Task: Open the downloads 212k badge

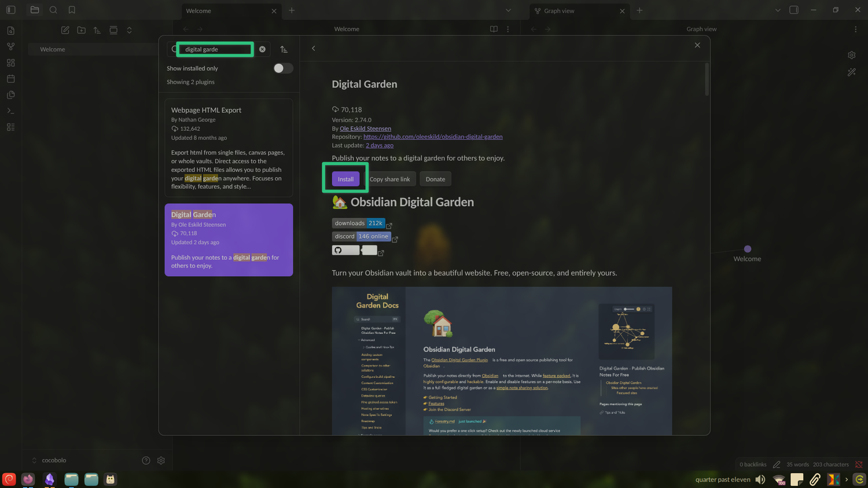Action: pos(358,223)
